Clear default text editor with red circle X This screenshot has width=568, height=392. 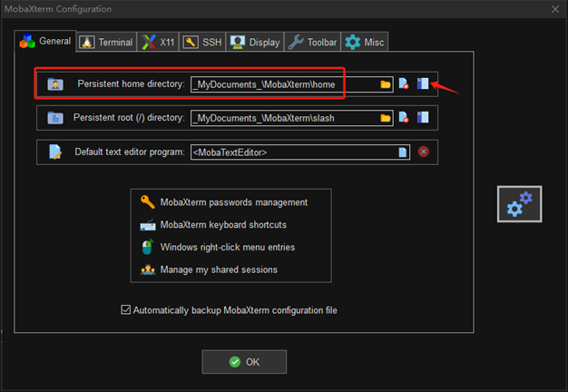click(423, 152)
